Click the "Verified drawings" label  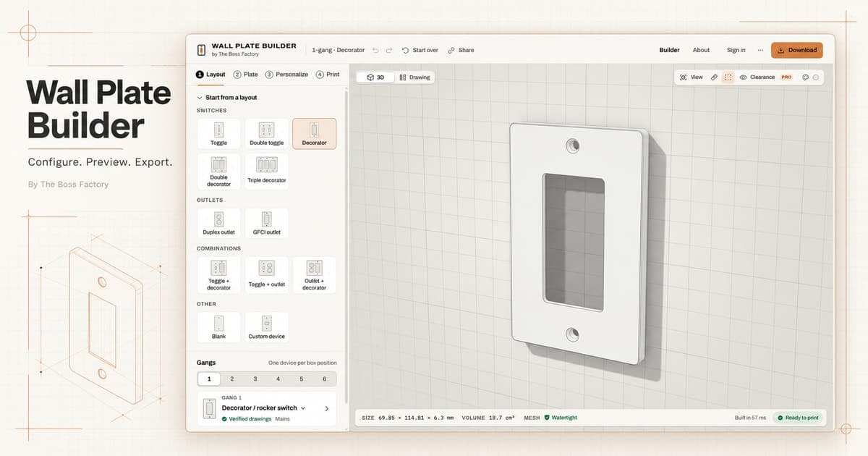pyautogui.click(x=250, y=419)
